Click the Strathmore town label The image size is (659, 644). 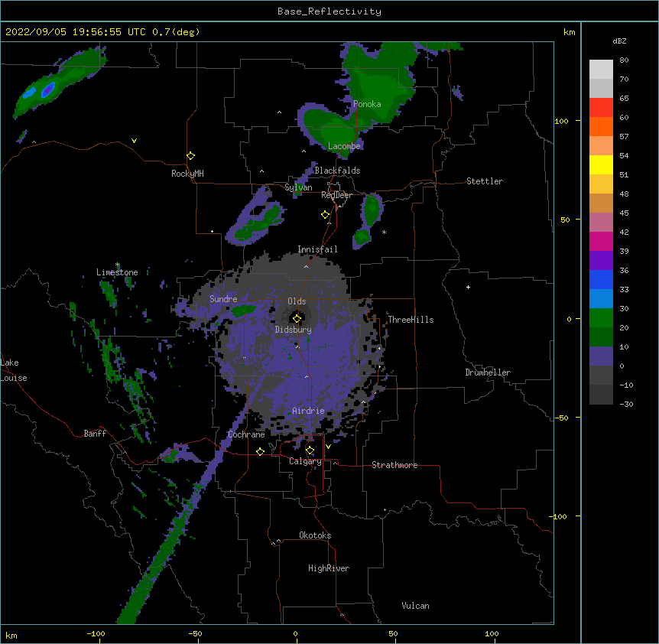pyautogui.click(x=394, y=465)
